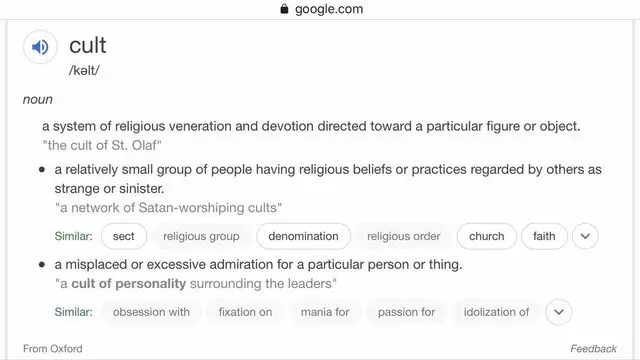Choose the 'faith' synonym chip
Image resolution: width=640 pixels, height=360 pixels.
point(544,236)
